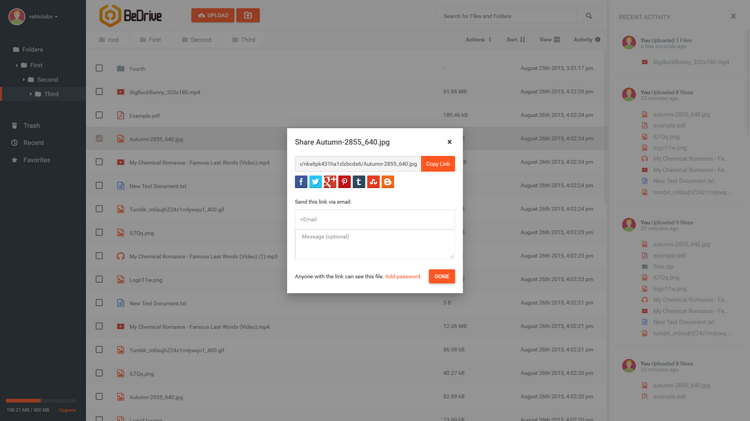Expand the First folder tree arrow
The image size is (750, 421).
(x=17, y=65)
